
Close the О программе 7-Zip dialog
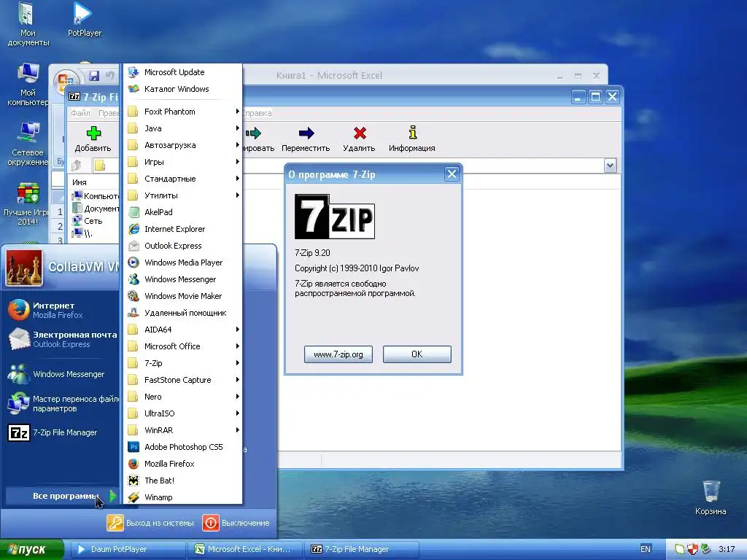[452, 174]
